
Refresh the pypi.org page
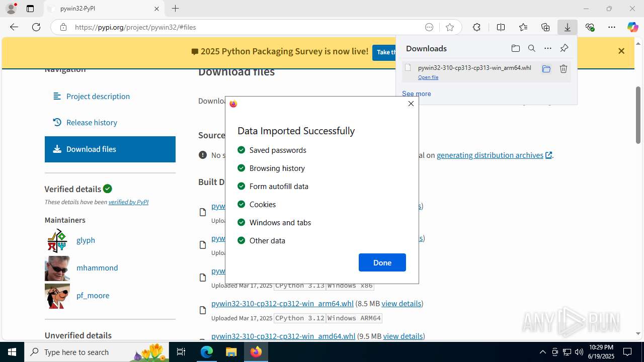[x=36, y=27]
